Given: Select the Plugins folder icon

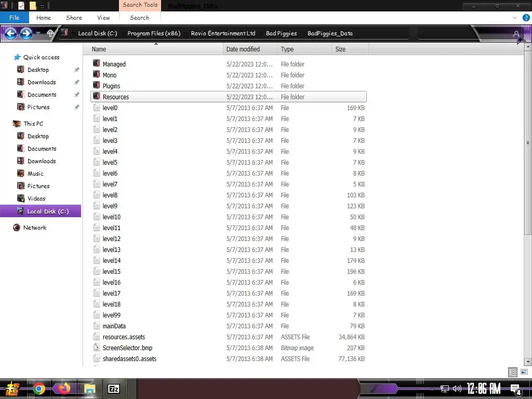Looking at the screenshot, I should [97, 85].
